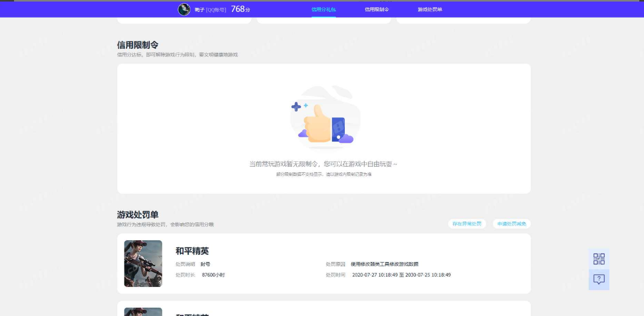Click the 768分 credit score

[x=241, y=9]
